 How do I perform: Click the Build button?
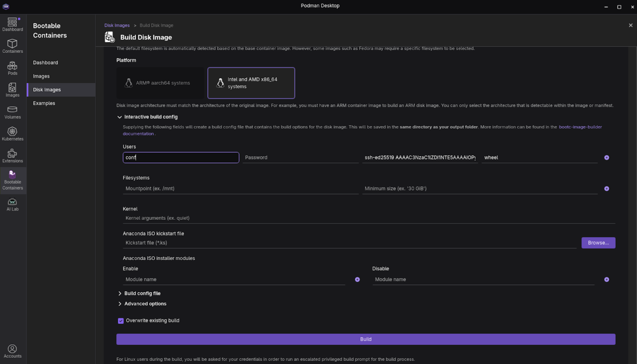pos(366,339)
